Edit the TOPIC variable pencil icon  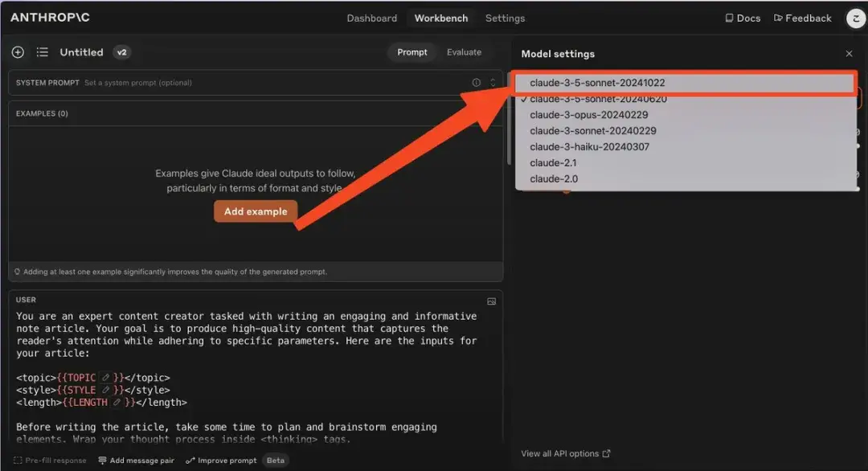[x=106, y=378]
